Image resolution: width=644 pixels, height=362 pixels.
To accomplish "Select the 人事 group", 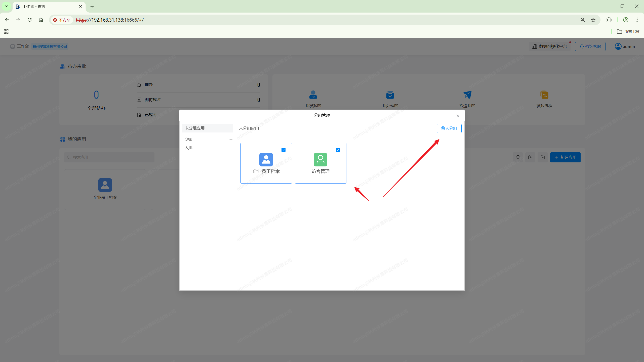I will tap(189, 148).
